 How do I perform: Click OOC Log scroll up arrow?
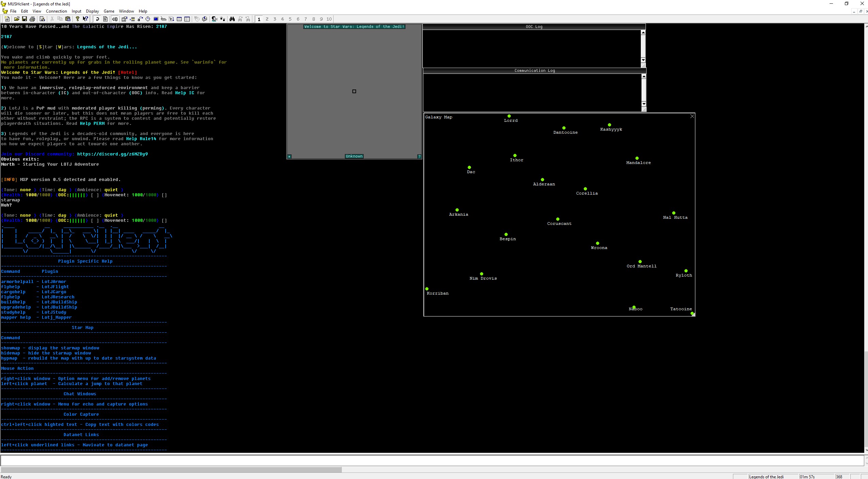(643, 33)
